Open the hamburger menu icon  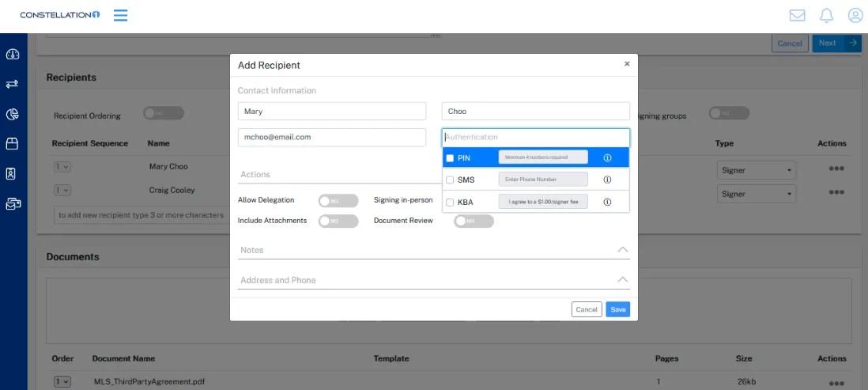121,16
